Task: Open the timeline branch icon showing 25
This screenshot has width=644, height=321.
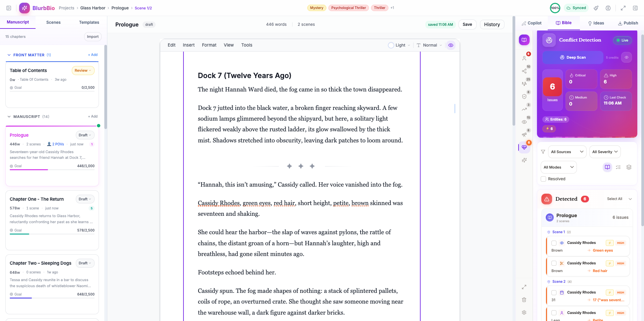Action: (x=524, y=83)
